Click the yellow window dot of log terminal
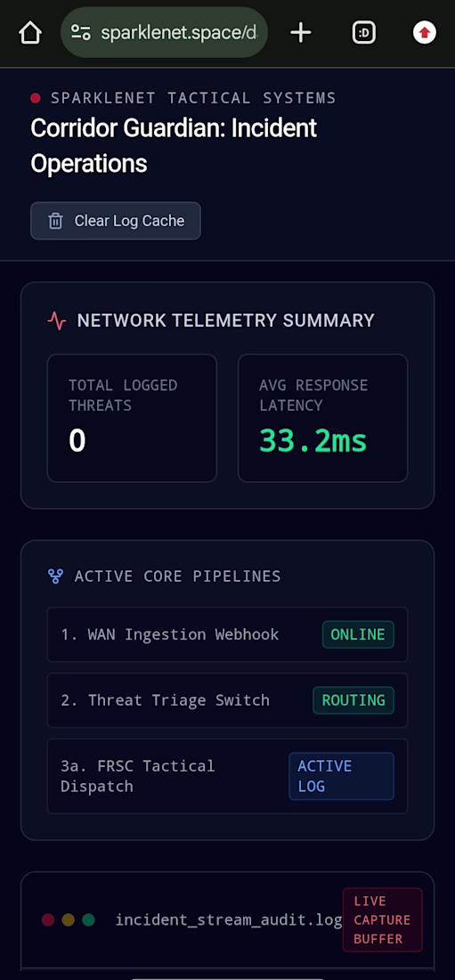455x980 pixels. 69,920
